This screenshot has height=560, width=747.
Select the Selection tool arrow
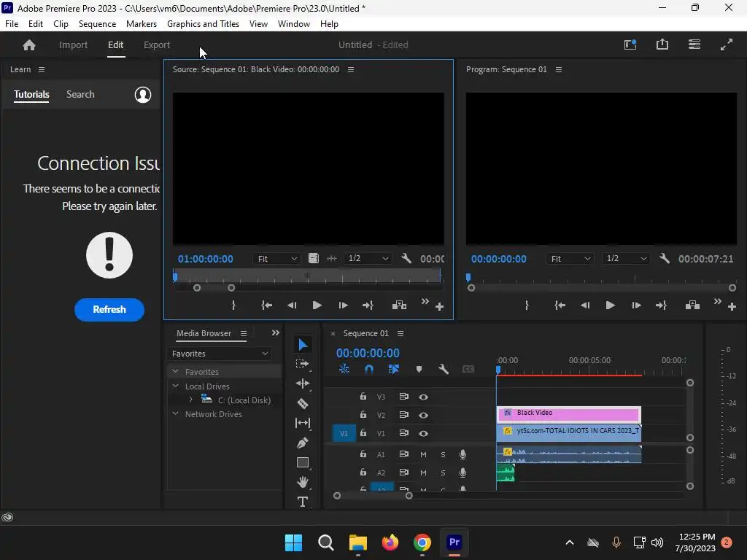(x=303, y=344)
